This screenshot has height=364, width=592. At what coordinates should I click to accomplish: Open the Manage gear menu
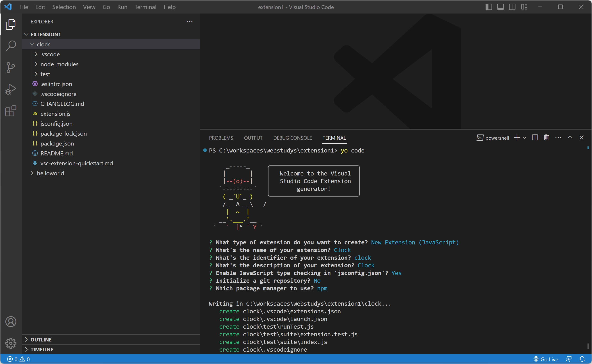11,343
